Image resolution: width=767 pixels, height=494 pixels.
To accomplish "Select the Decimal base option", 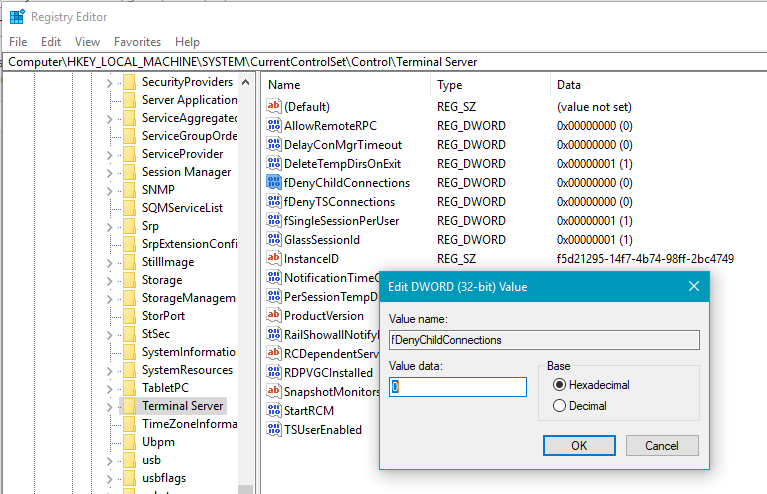I will coord(560,406).
